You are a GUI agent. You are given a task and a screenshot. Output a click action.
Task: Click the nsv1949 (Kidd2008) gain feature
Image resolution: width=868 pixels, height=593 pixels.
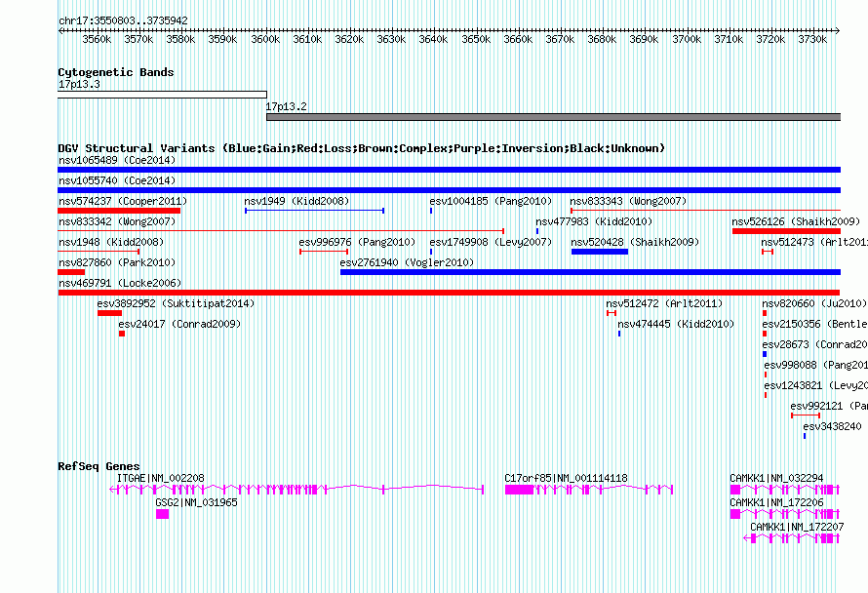pyautogui.click(x=314, y=211)
